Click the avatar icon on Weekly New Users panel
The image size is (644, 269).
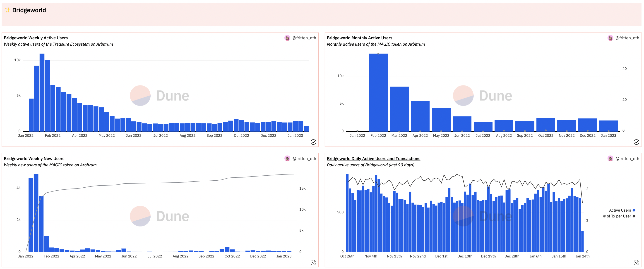287,159
